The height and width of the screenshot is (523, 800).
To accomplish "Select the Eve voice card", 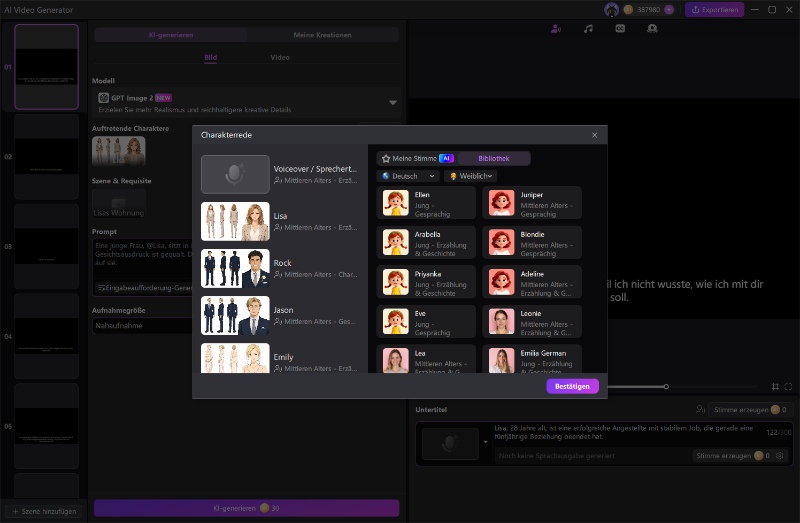I will click(426, 322).
